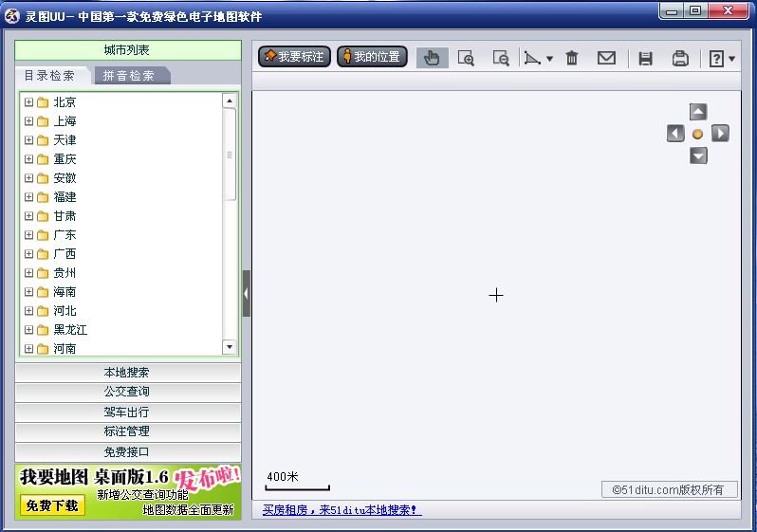Switch to 拼音检索 tab
This screenshot has width=757, height=532.
point(129,76)
